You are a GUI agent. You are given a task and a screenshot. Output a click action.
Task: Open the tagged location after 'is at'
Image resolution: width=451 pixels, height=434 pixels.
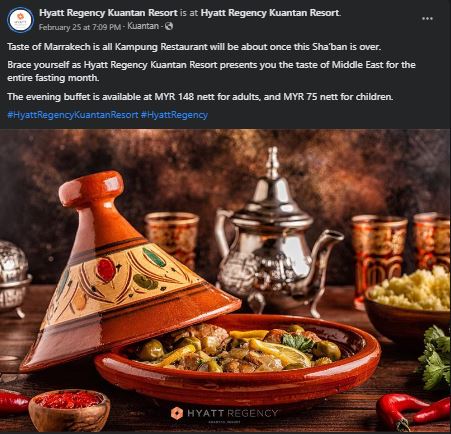270,13
